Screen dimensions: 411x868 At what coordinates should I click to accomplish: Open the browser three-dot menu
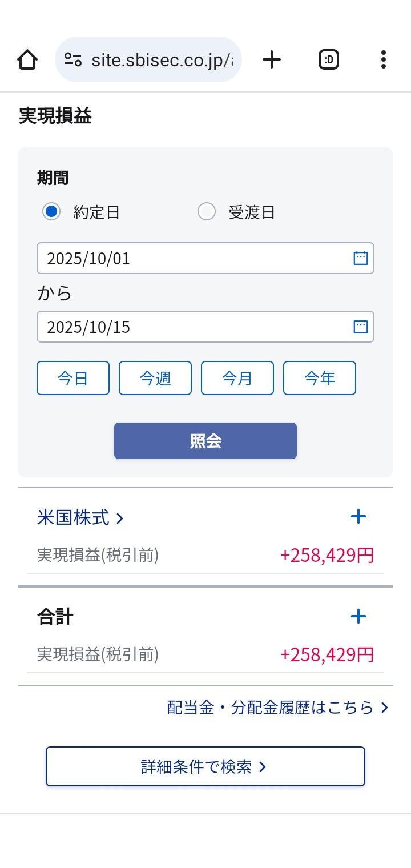pyautogui.click(x=383, y=59)
